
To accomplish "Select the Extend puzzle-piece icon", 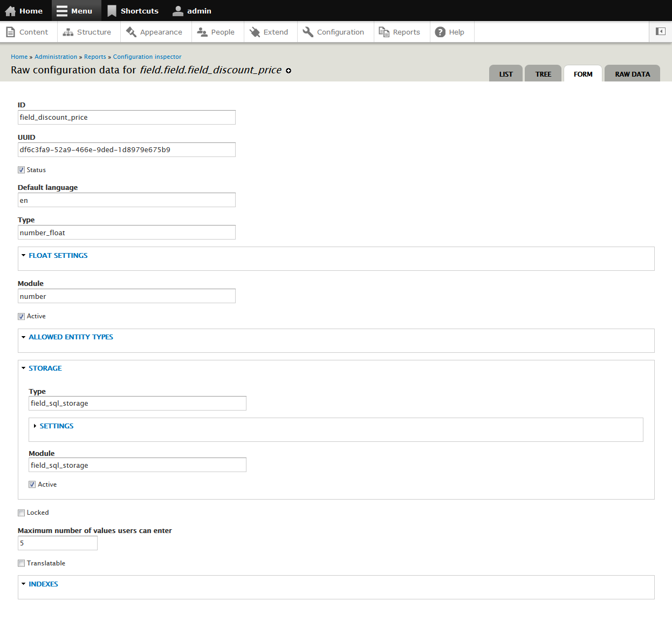I will coord(253,32).
